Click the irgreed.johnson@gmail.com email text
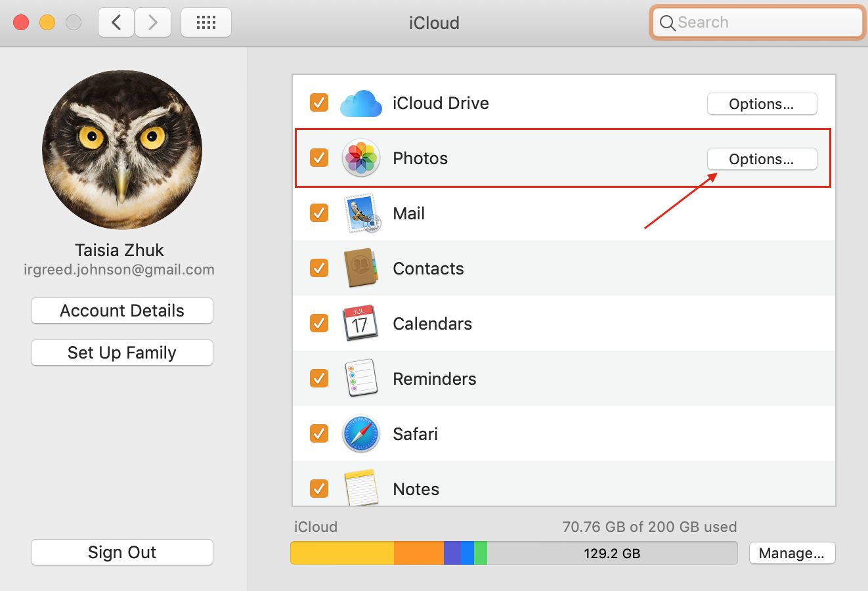Image resolution: width=868 pixels, height=591 pixels. (119, 270)
